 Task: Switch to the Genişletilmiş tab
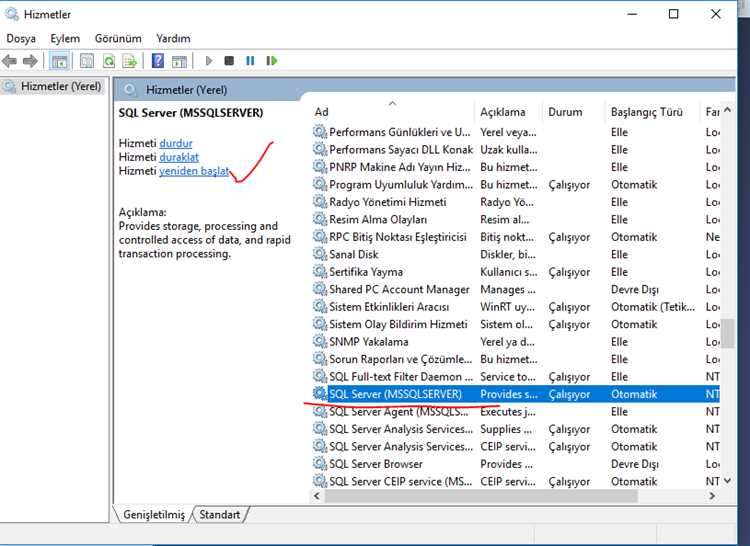coord(154,514)
